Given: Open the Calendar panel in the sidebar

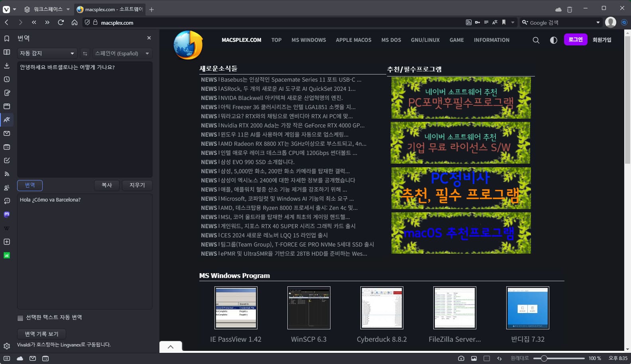Looking at the screenshot, I should 7,147.
